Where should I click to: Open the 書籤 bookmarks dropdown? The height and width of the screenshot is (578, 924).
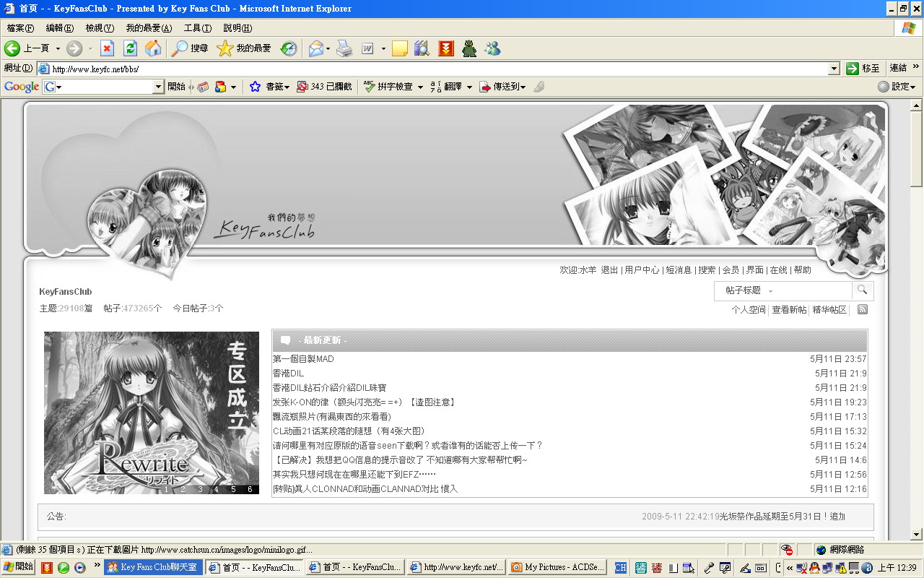tap(287, 87)
